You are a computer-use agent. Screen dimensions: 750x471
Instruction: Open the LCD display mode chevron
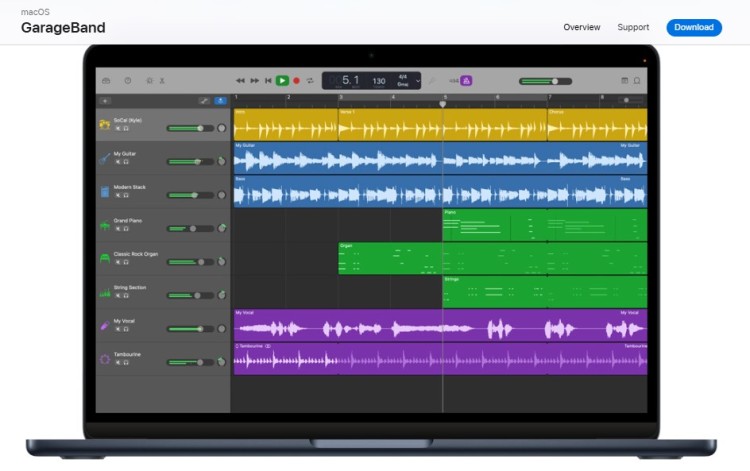click(418, 81)
